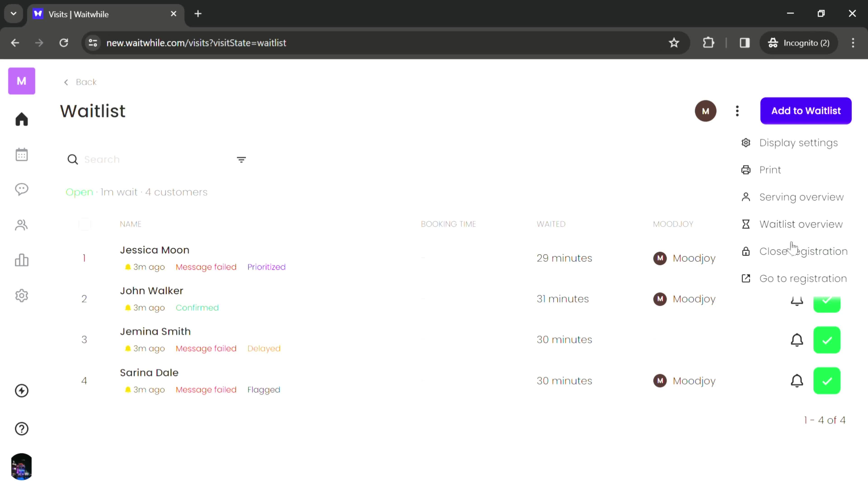Close the Visits | Waitwhile tab
Viewport: 868px width, 488px height.
(x=174, y=14)
